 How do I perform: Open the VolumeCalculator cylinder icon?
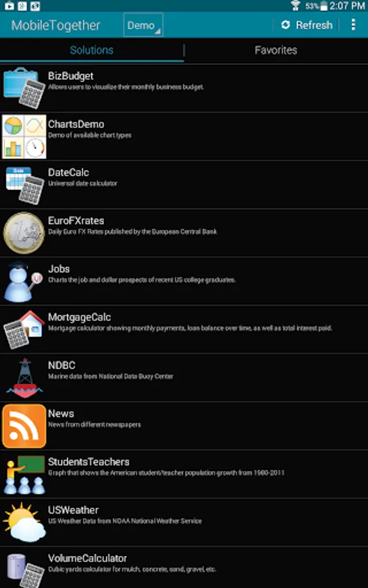point(25,570)
